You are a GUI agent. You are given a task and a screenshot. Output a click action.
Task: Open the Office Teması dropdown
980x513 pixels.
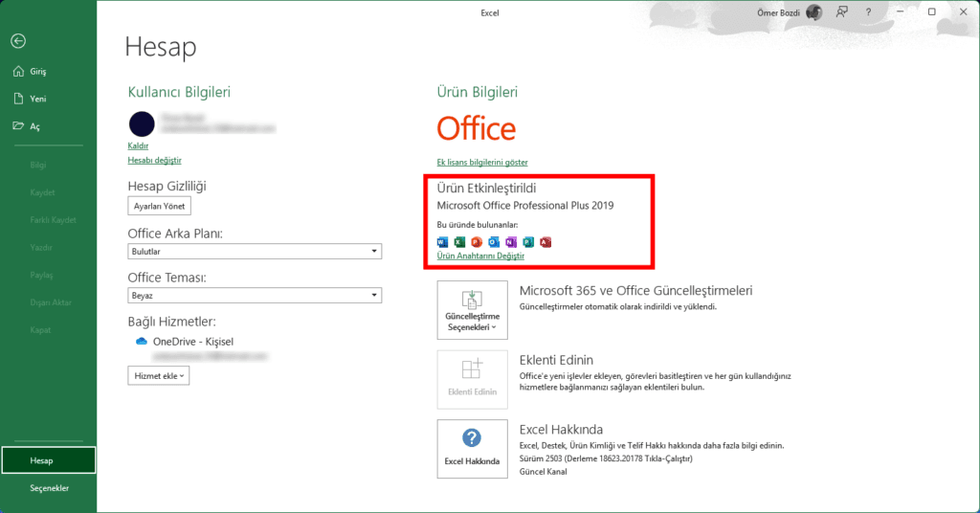click(255, 295)
